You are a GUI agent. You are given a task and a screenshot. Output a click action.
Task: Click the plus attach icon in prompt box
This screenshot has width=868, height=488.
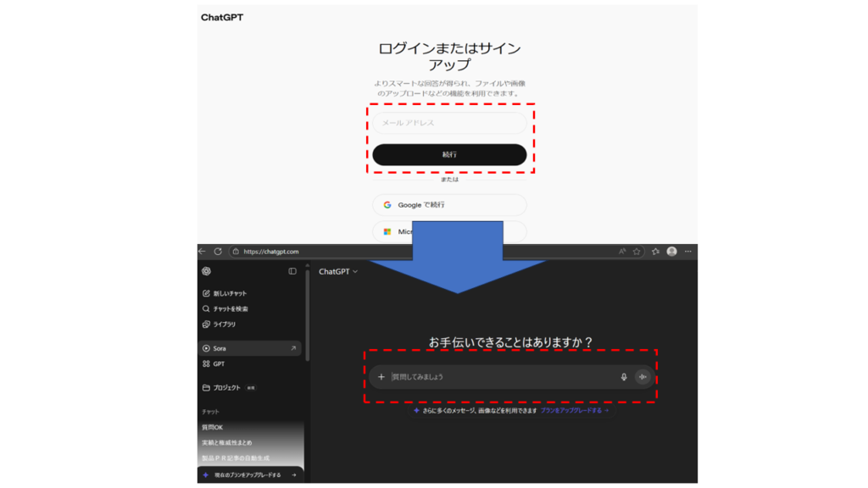coord(381,377)
